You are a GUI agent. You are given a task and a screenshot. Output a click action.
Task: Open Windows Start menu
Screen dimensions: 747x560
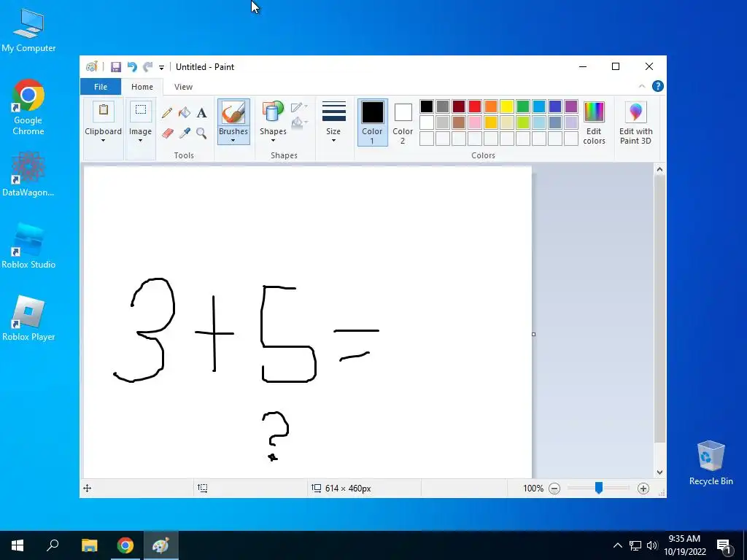(x=18, y=545)
